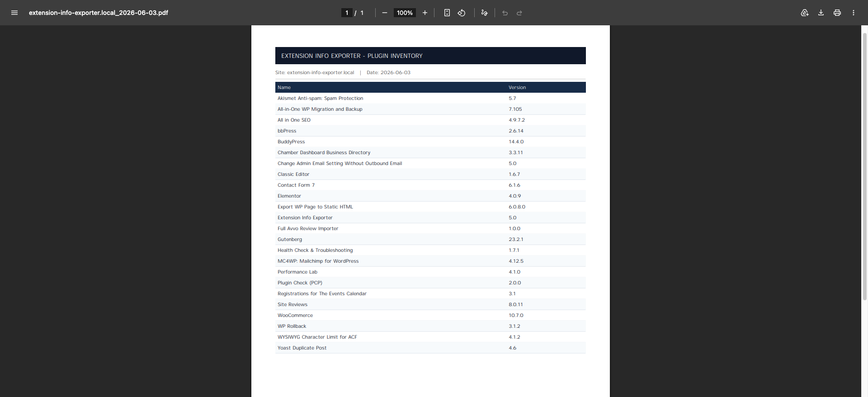Click version 1.7.1 value
Image resolution: width=868 pixels, height=397 pixels.
(514, 250)
